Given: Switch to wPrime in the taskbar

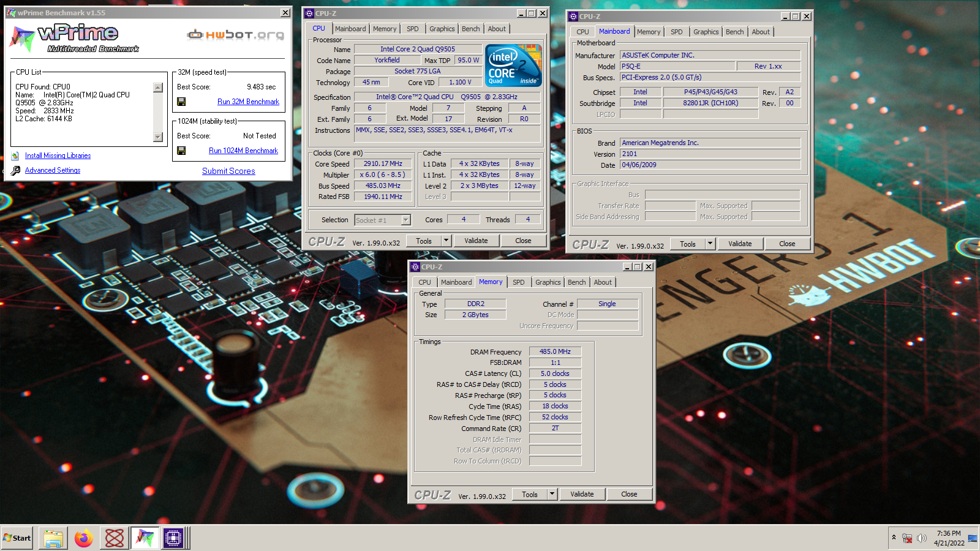Looking at the screenshot, I should click(145, 538).
